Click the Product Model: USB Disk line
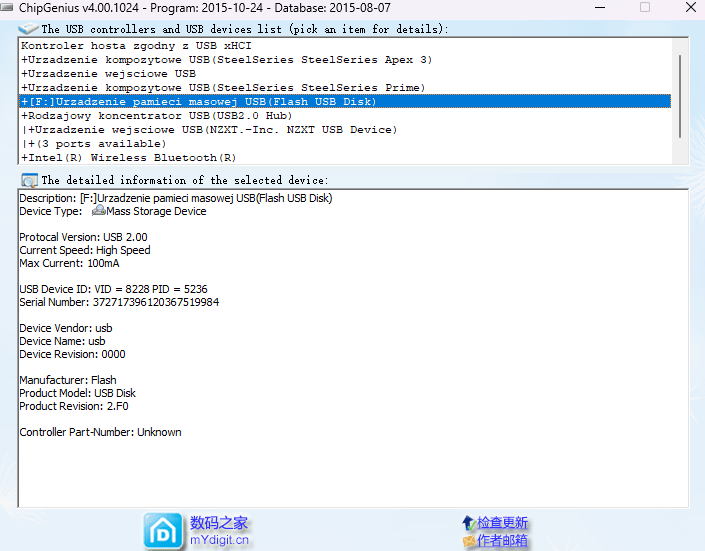 (77, 393)
